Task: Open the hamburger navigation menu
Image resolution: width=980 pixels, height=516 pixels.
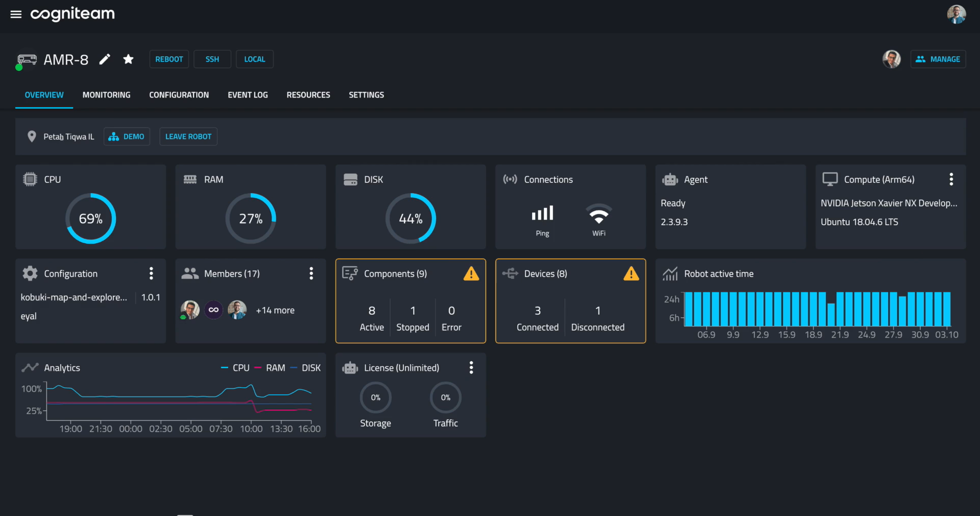Action: (16, 14)
